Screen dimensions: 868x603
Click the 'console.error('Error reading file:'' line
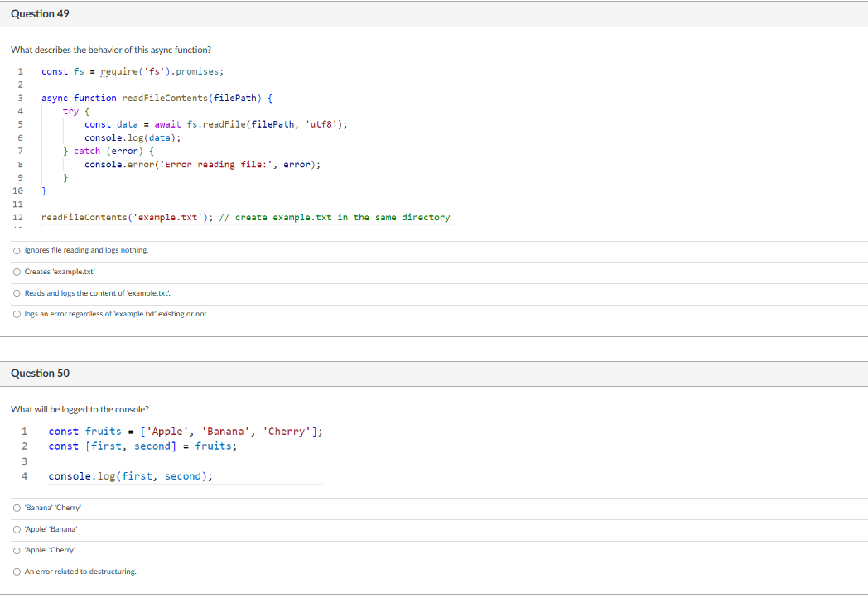pyautogui.click(x=203, y=165)
